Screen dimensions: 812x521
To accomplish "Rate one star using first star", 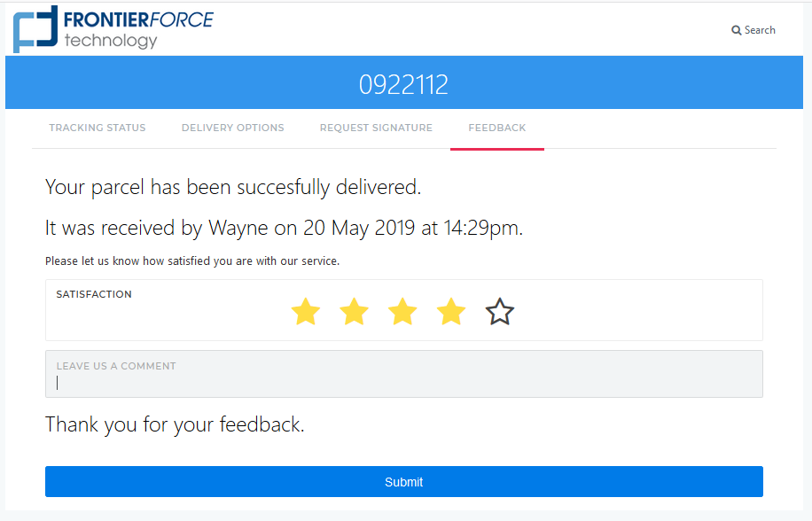I will click(x=305, y=312).
